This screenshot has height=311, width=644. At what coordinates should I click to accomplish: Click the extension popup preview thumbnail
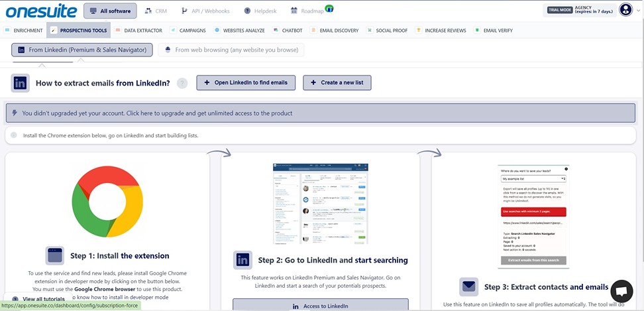click(x=533, y=217)
